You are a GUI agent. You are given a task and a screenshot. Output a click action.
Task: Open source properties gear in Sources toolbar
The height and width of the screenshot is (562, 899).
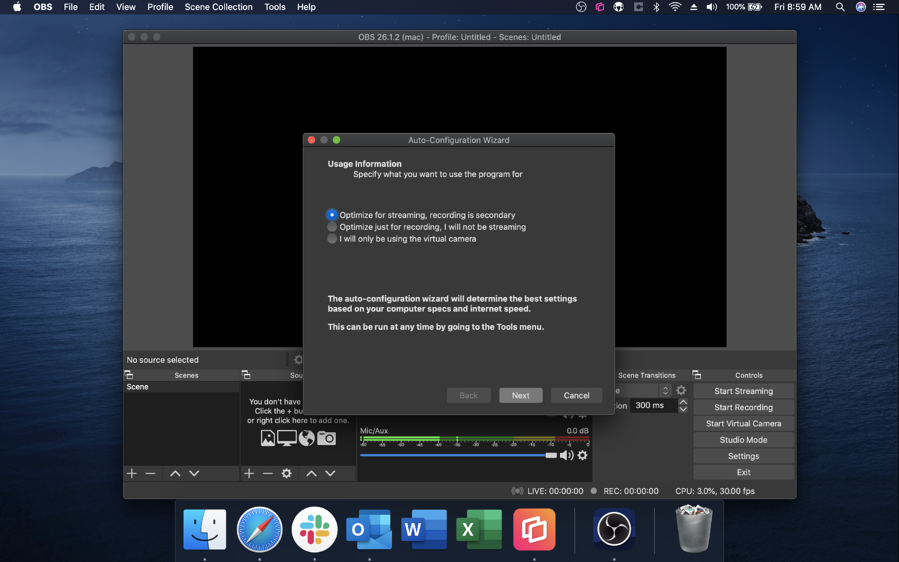[287, 473]
